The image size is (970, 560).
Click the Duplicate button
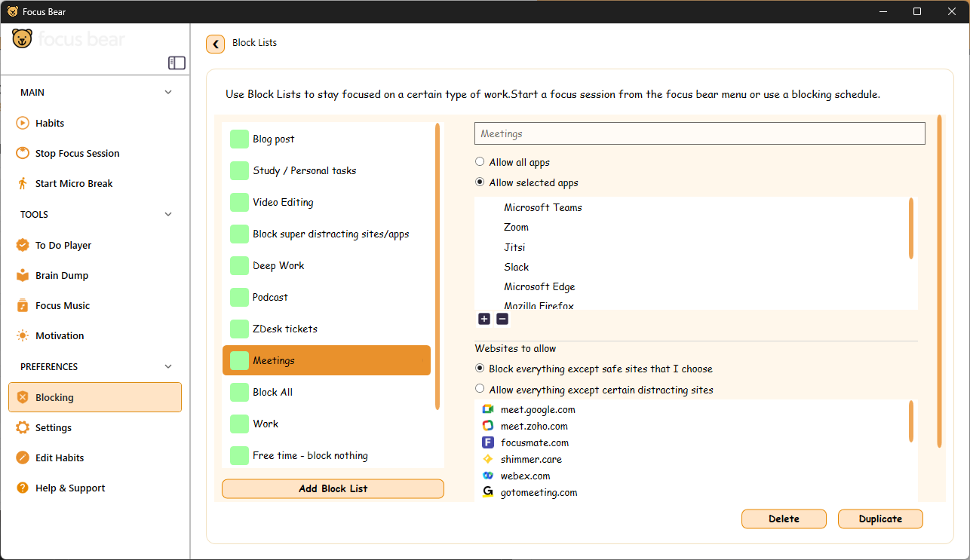[880, 519]
